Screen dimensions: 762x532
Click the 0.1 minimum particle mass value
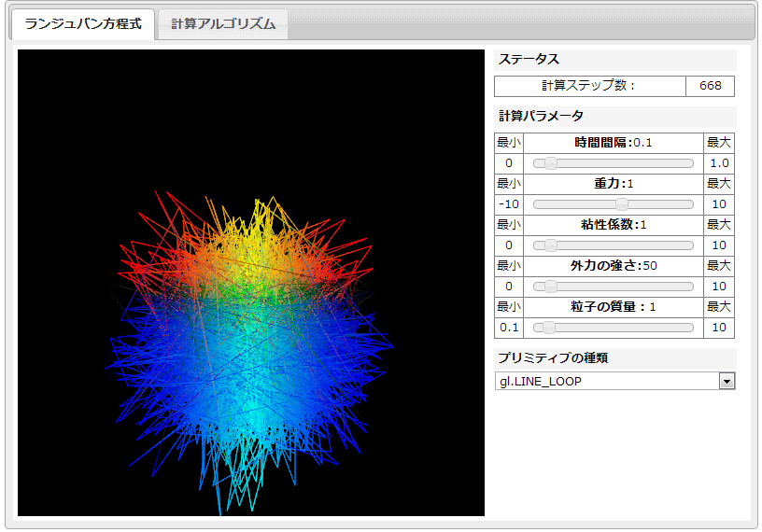509,328
